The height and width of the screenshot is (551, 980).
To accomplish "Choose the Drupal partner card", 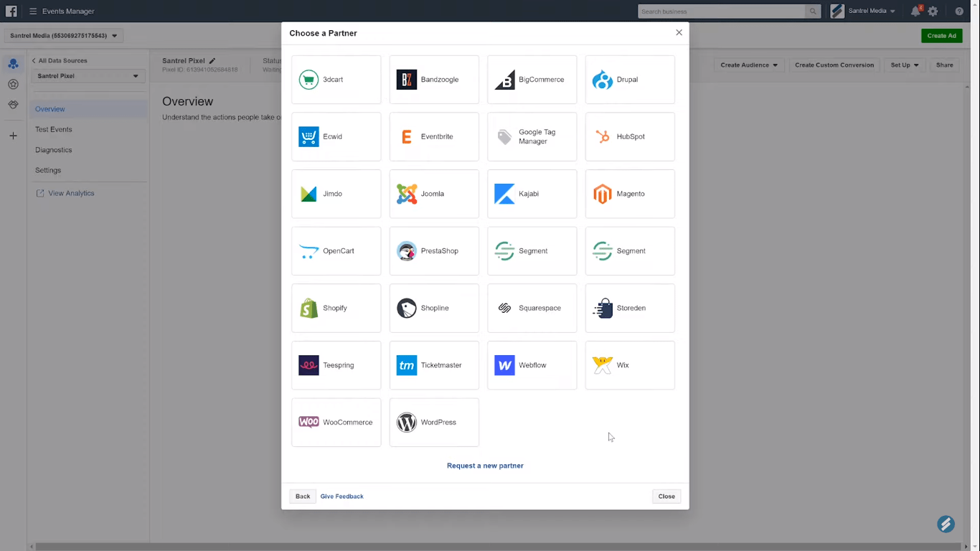I will coord(630,80).
